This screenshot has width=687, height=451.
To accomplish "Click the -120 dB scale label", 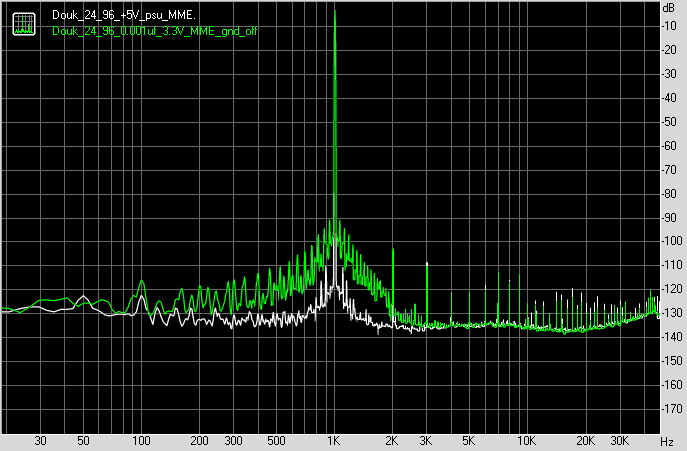I will tap(672, 289).
